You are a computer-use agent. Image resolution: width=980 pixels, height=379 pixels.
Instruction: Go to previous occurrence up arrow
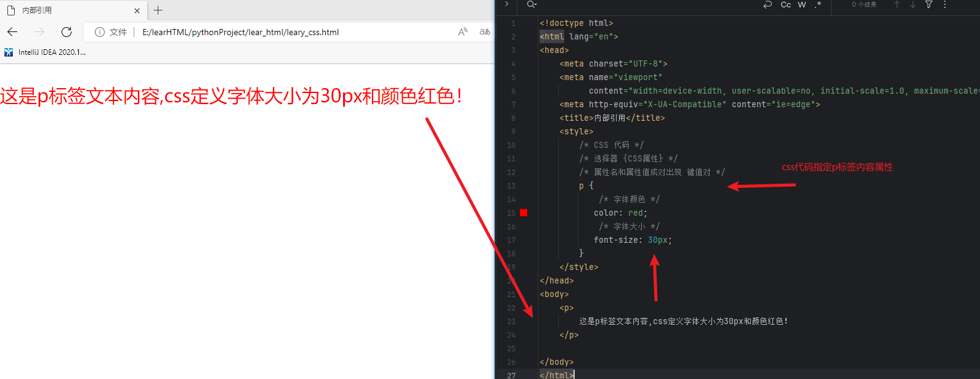(x=897, y=4)
